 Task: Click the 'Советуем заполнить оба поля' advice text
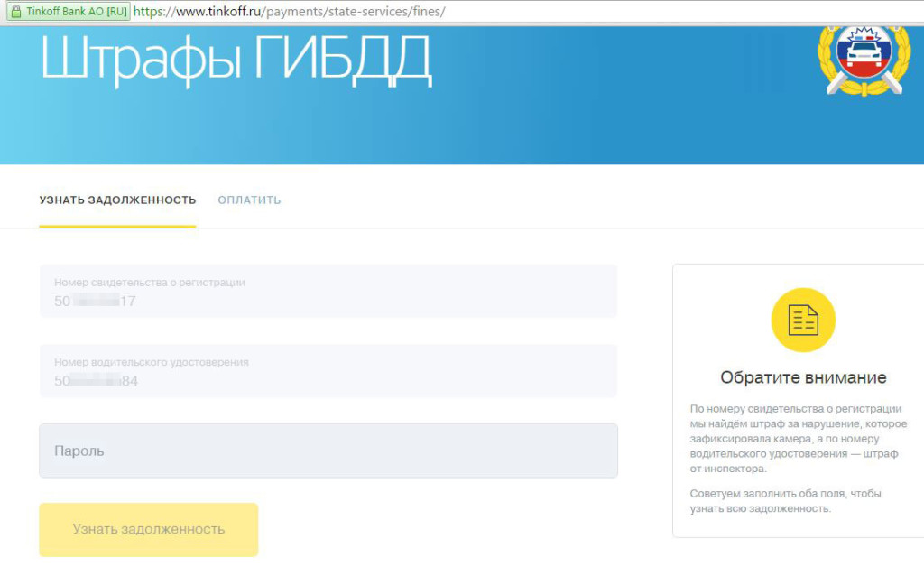[785, 501]
